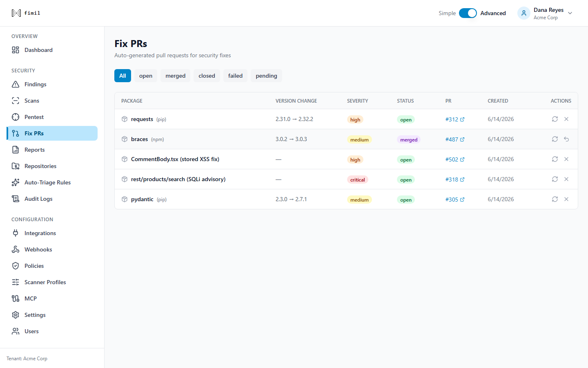The height and width of the screenshot is (368, 588).
Task: Click the Users people icon
Action: click(16, 331)
